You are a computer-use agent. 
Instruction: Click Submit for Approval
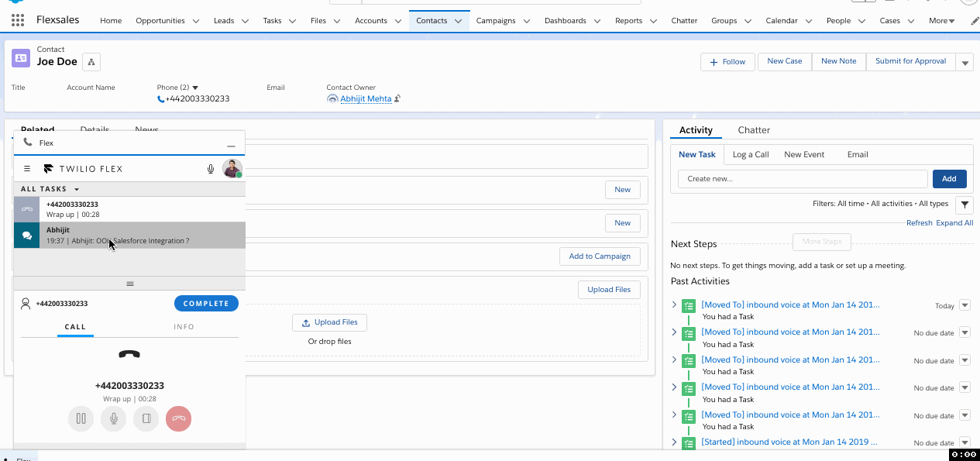click(910, 61)
